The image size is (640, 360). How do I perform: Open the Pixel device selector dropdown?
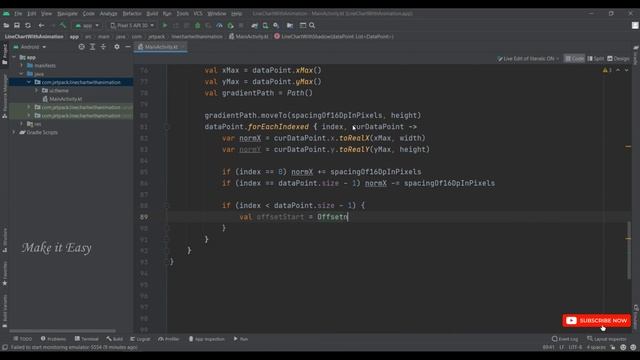pyautogui.click(x=132, y=25)
